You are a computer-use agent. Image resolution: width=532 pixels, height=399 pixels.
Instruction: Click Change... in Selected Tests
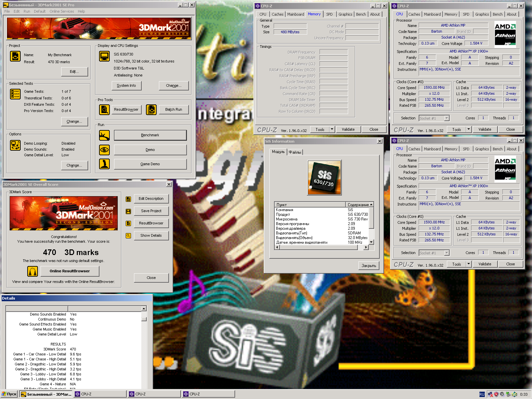click(74, 122)
